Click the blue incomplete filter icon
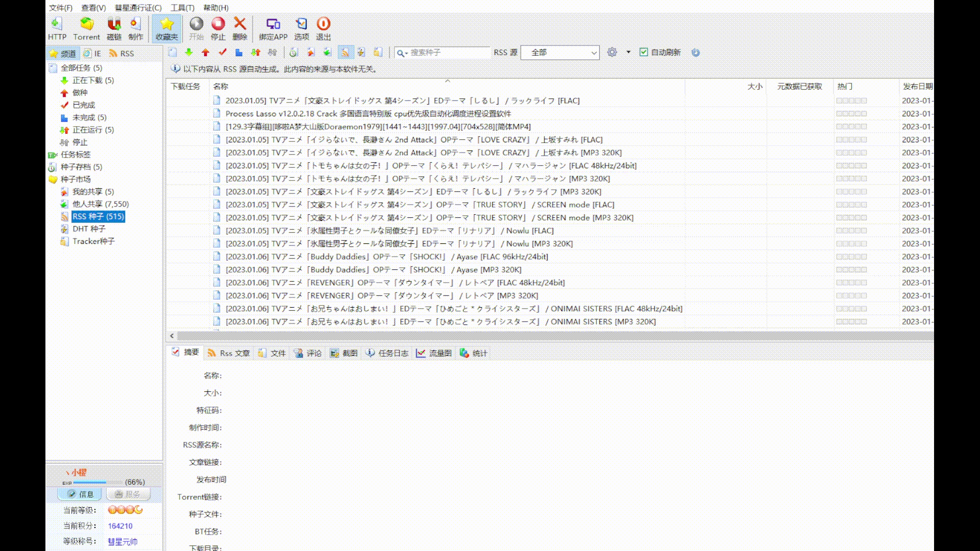 (239, 52)
